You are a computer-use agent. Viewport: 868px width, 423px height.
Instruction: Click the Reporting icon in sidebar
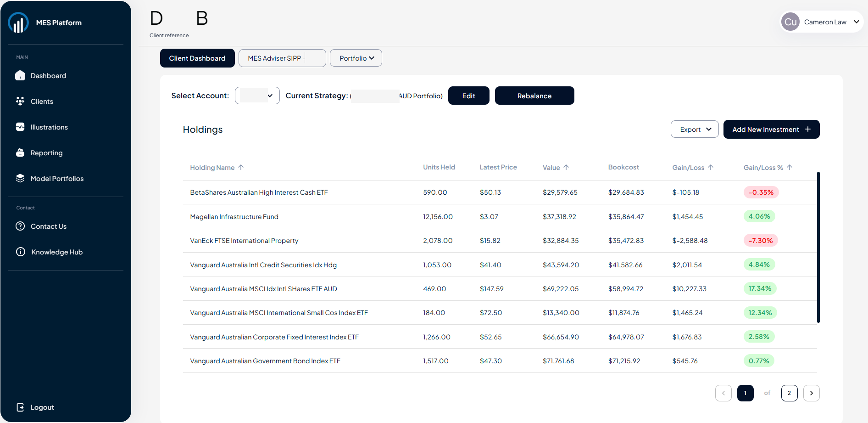coord(20,153)
